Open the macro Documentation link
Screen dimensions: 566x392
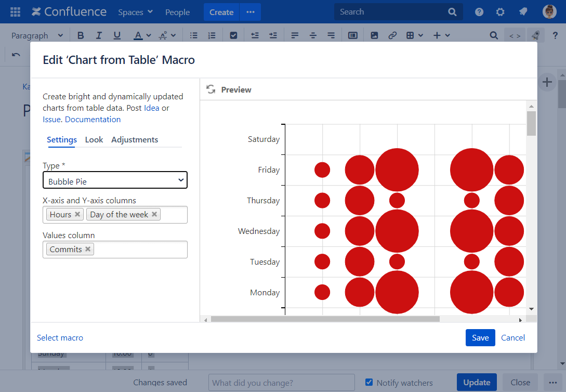click(93, 119)
